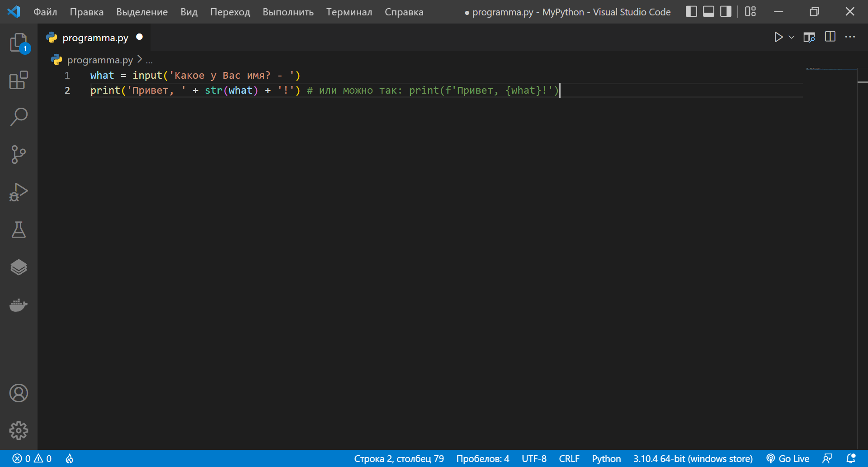The width and height of the screenshot is (868, 467).
Task: Open the Search view
Action: point(19,117)
